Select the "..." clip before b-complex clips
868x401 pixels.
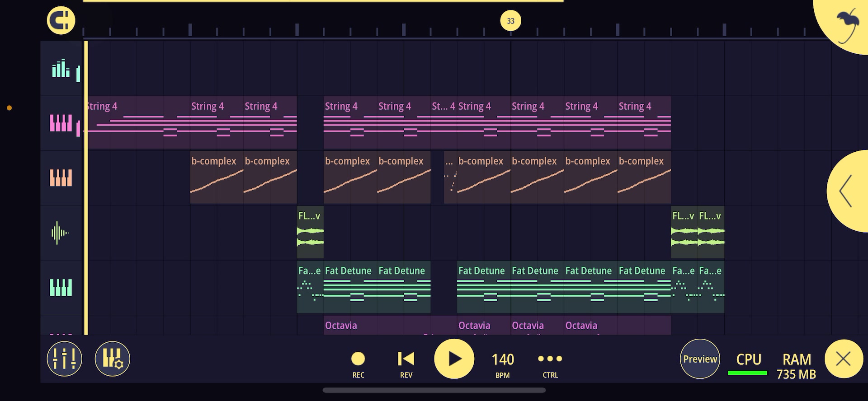tap(451, 177)
